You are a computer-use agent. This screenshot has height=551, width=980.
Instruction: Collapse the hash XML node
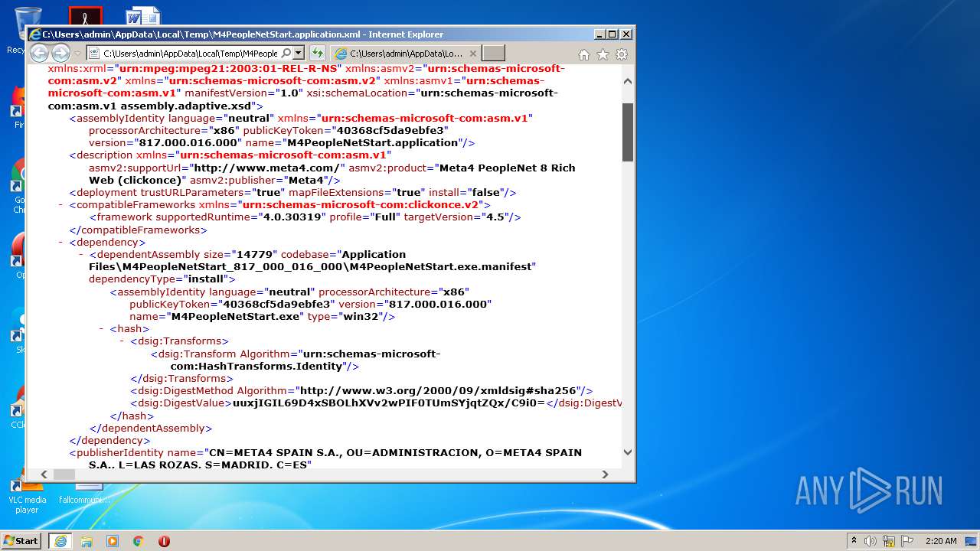[102, 329]
